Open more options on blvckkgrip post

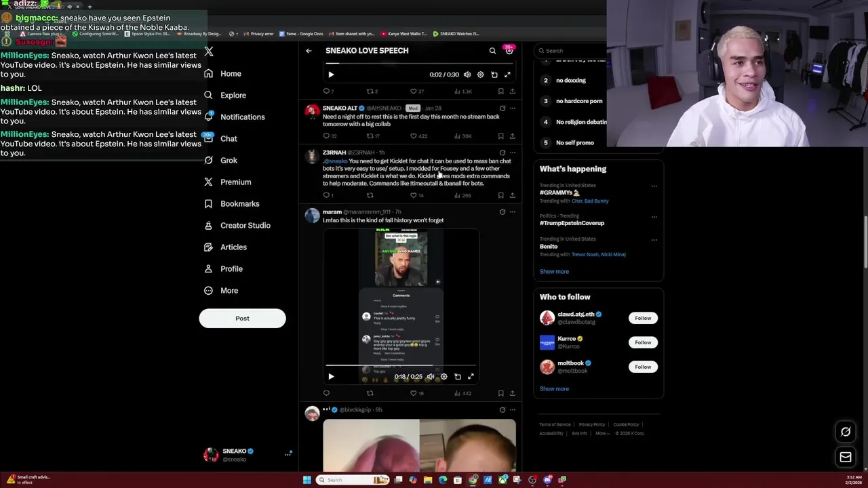coord(513,410)
